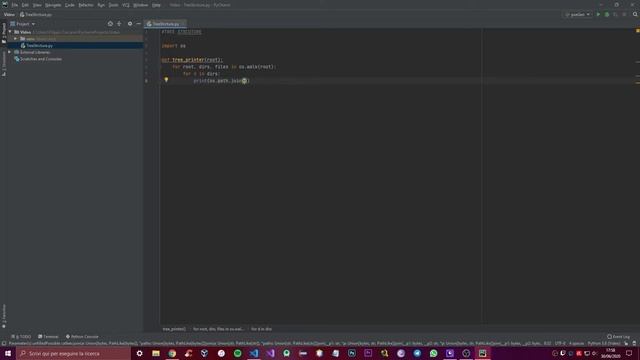640x360 pixels.
Task: Open the View menu
Action: point(37,5)
